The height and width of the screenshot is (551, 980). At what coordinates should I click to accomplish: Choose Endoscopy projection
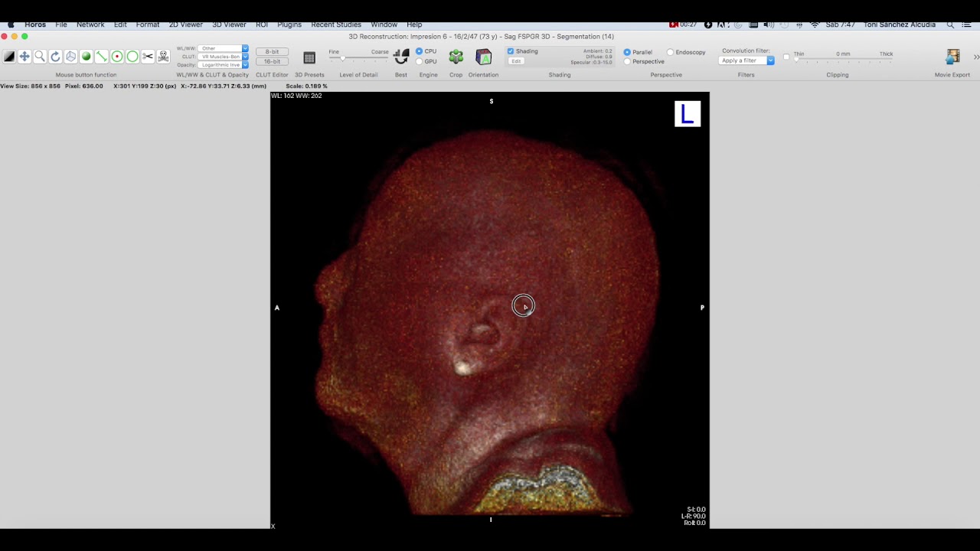(670, 52)
